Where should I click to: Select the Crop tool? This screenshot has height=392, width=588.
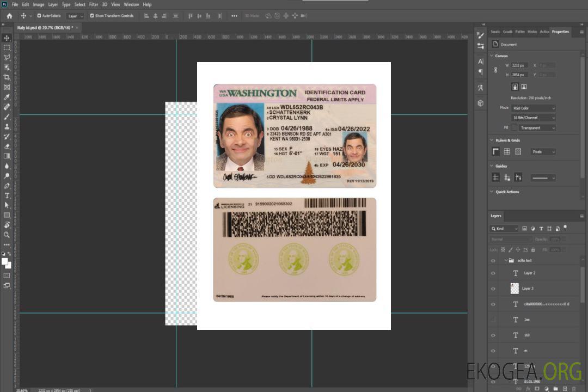point(7,77)
